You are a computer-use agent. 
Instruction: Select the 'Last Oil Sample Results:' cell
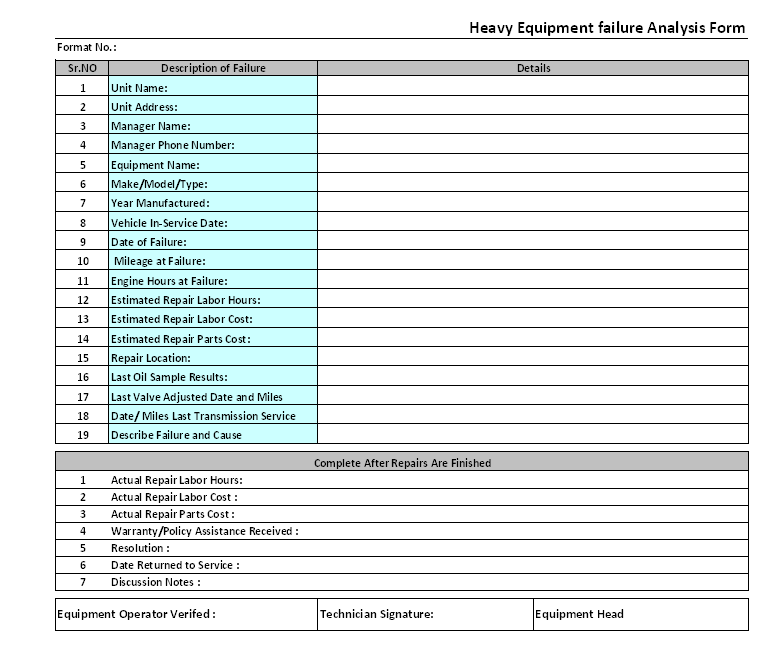[x=213, y=375]
